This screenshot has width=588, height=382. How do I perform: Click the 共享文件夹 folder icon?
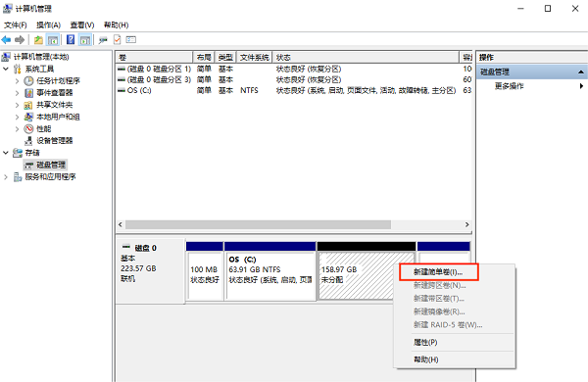point(28,105)
